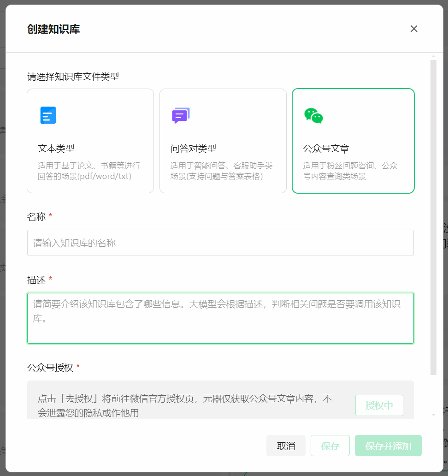Click the X icon to close the dialog
Image resolution: width=448 pixels, height=476 pixels.
coord(413,29)
